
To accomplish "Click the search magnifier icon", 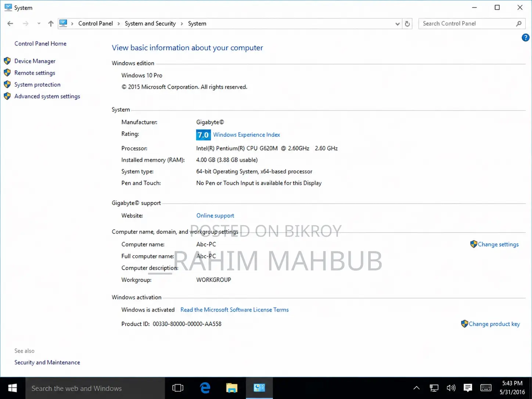I will 519,24.
